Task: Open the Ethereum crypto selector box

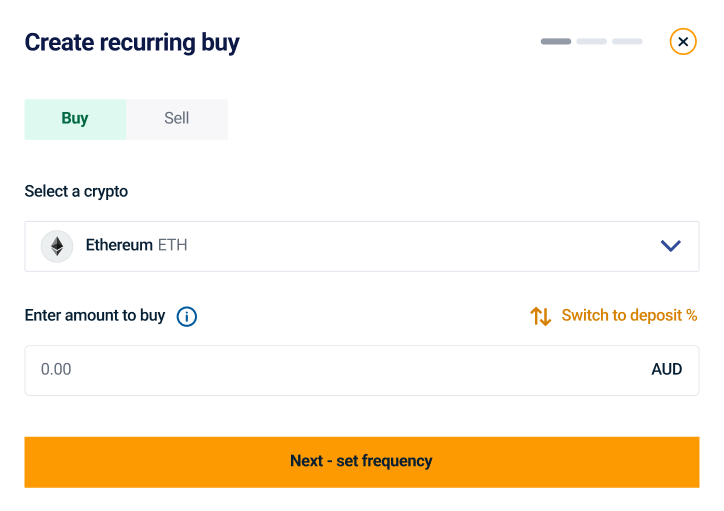Action: (x=361, y=246)
